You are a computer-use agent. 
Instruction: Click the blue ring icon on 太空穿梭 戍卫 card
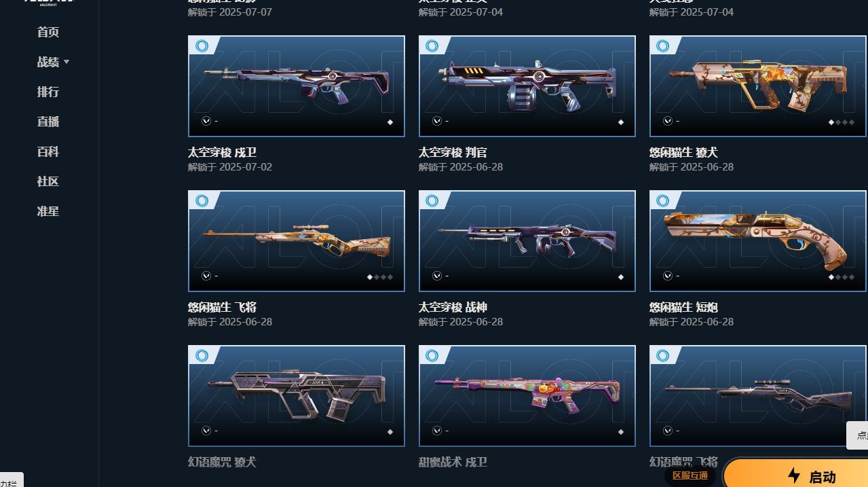[x=202, y=46]
